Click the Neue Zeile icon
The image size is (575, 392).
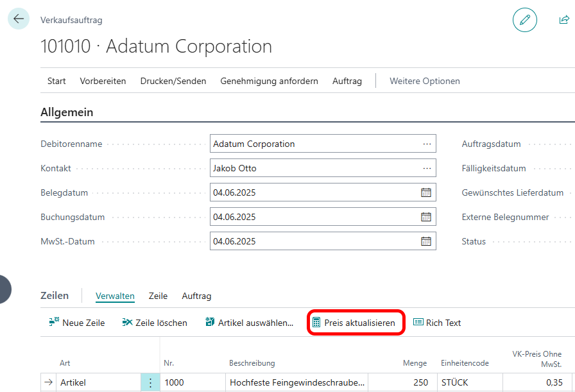coord(55,322)
